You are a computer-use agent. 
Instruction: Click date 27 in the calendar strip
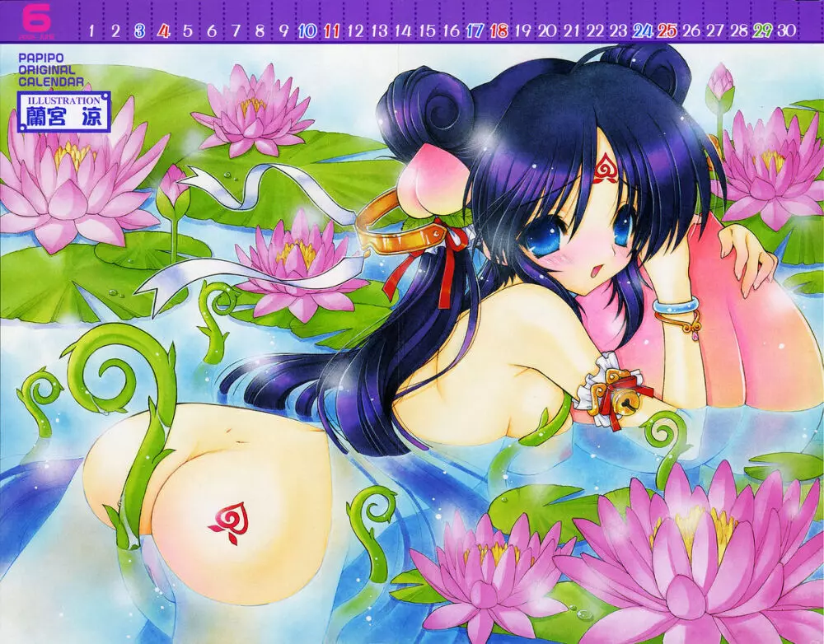(714, 31)
